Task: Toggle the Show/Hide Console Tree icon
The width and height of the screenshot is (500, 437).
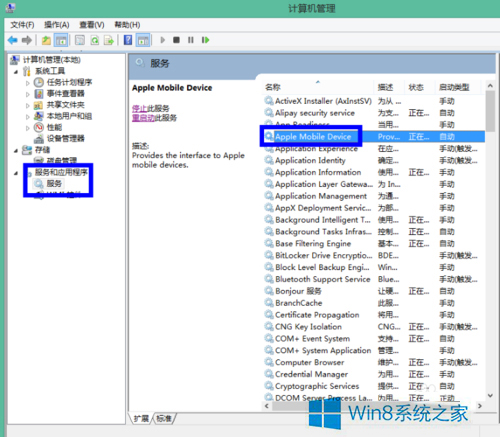Action: coord(61,40)
